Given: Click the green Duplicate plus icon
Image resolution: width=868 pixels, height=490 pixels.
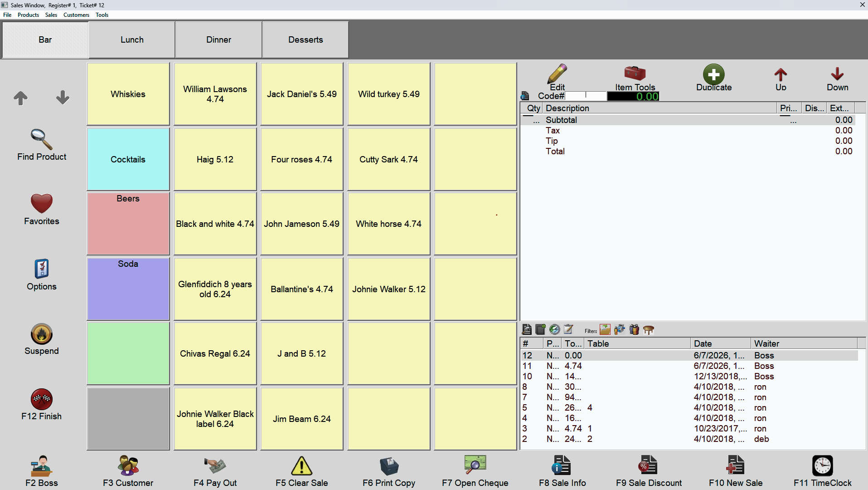Looking at the screenshot, I should [714, 74].
